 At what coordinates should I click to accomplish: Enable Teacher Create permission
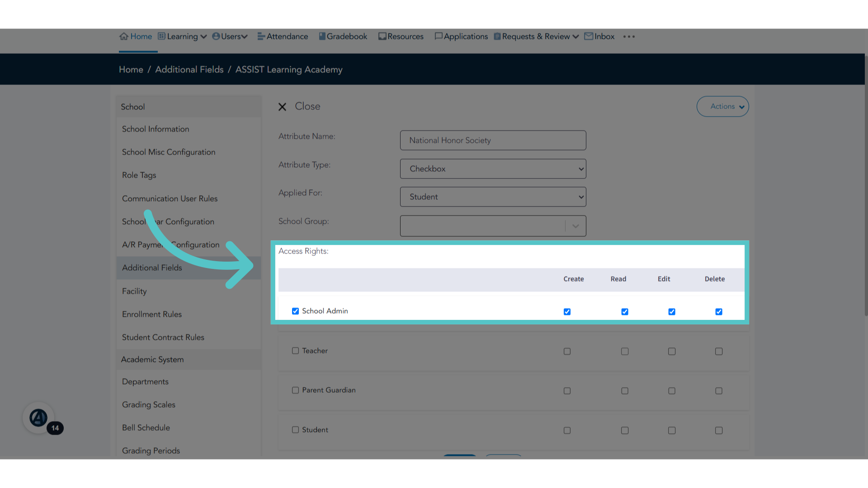567,352
